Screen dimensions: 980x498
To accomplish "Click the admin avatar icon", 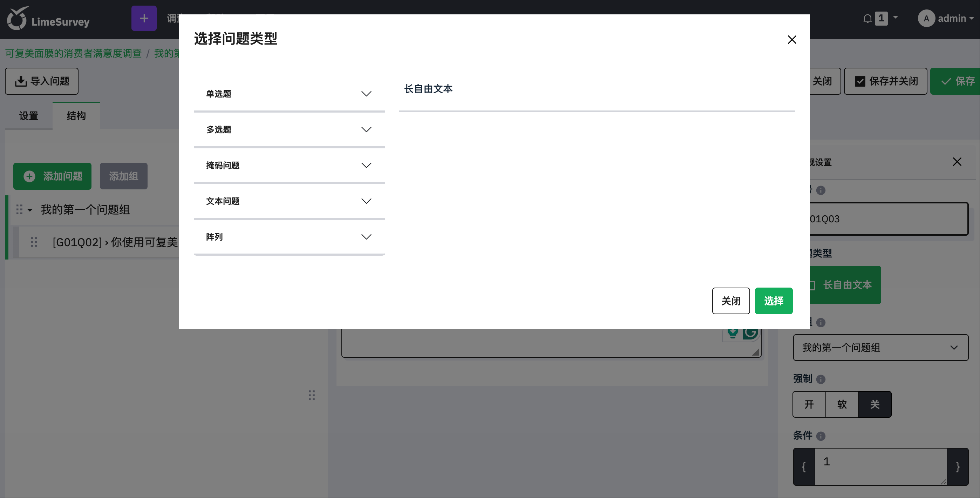I will (926, 18).
